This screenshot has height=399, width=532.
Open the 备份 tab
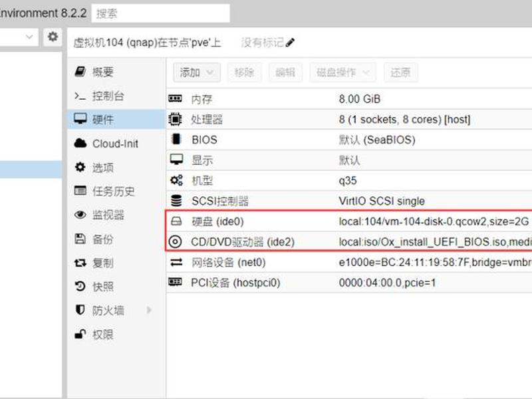coord(116,239)
